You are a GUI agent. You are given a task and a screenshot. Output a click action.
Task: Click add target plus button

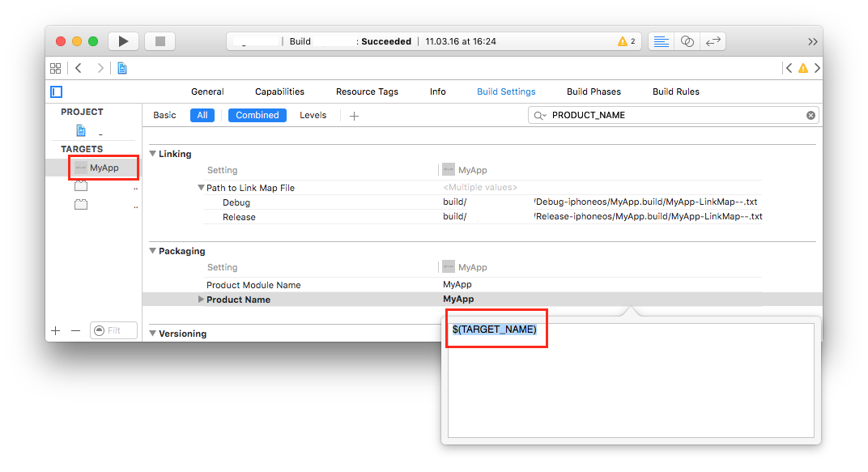pos(56,330)
